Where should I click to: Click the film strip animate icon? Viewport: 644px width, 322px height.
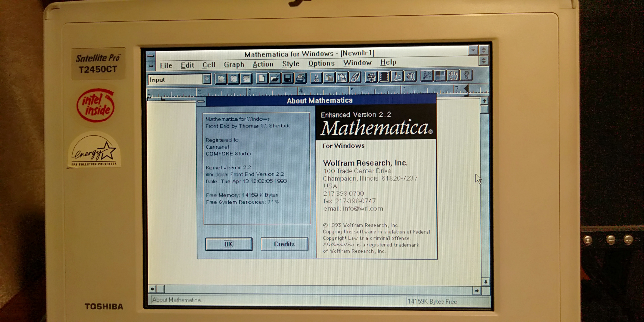click(x=384, y=76)
